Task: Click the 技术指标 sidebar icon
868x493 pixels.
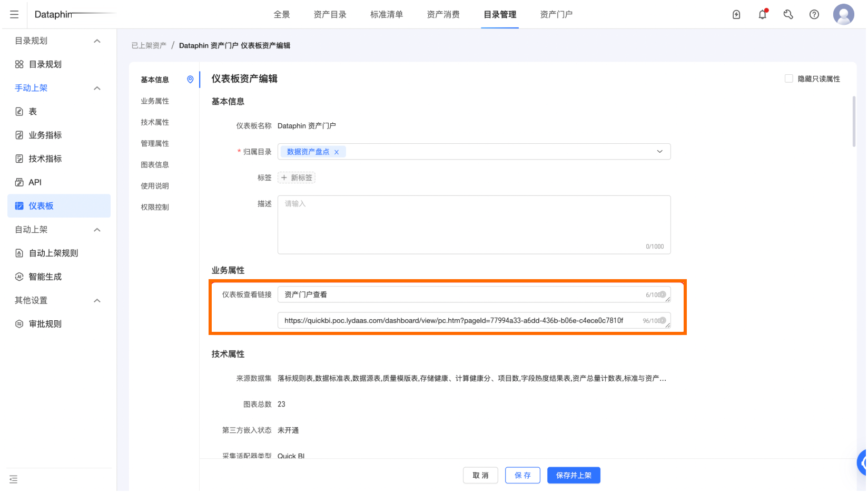Action: (x=19, y=159)
